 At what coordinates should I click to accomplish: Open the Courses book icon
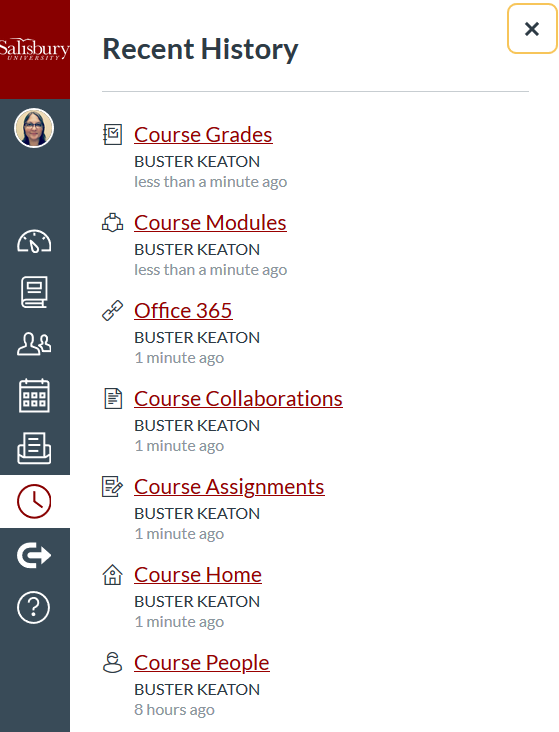34,292
